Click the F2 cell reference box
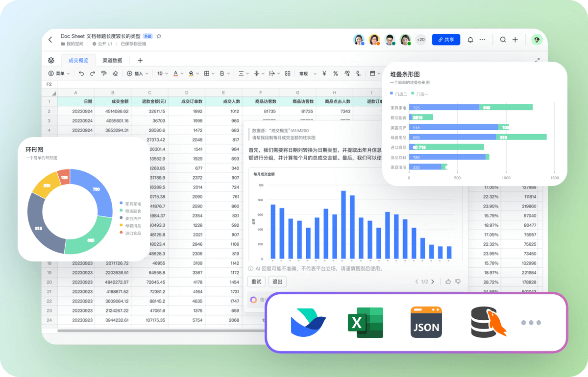 (x=49, y=84)
